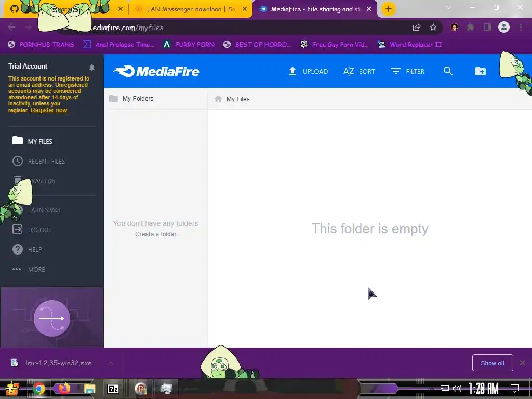Show hidden tray icons chevron
The image size is (532, 399).
(432, 389)
